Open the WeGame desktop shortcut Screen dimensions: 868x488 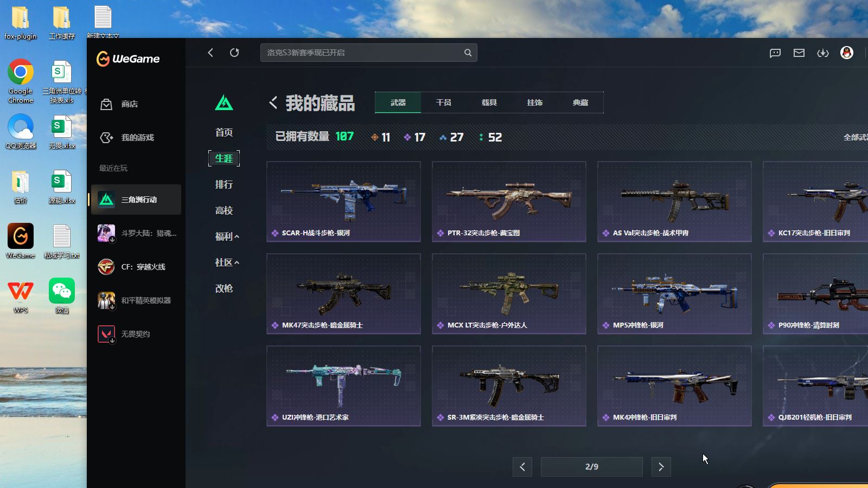click(x=21, y=241)
